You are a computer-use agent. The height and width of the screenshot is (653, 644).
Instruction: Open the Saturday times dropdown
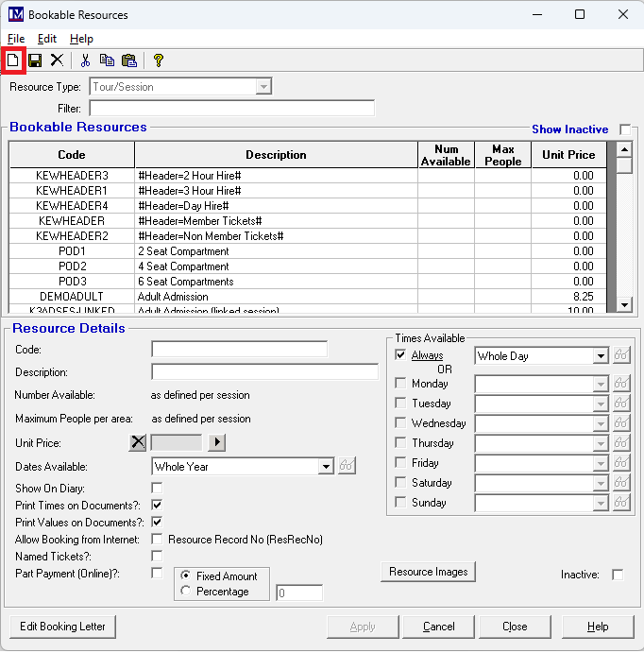(601, 483)
